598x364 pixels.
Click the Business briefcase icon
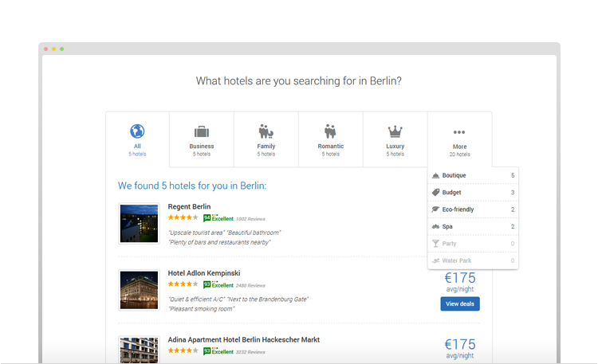[202, 132]
